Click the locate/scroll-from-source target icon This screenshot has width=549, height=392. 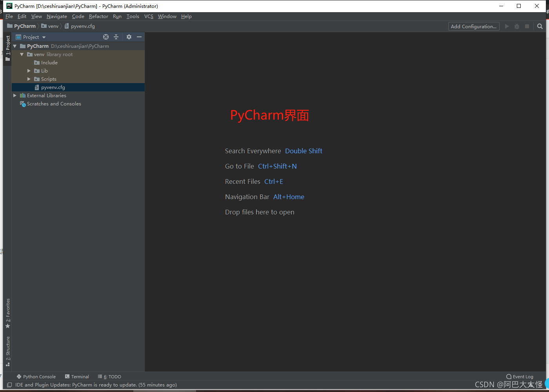pos(106,37)
